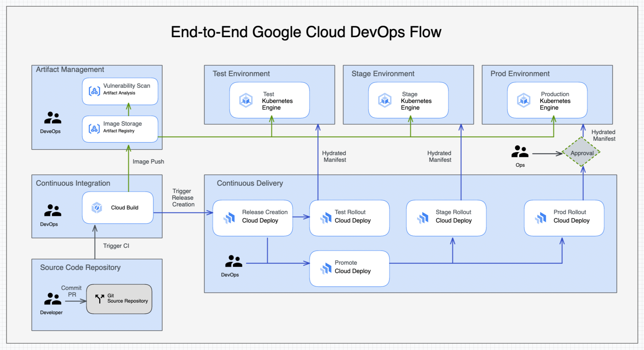This screenshot has height=350, width=644.
Task: Select the Artifact Management section header
Action: (70, 69)
